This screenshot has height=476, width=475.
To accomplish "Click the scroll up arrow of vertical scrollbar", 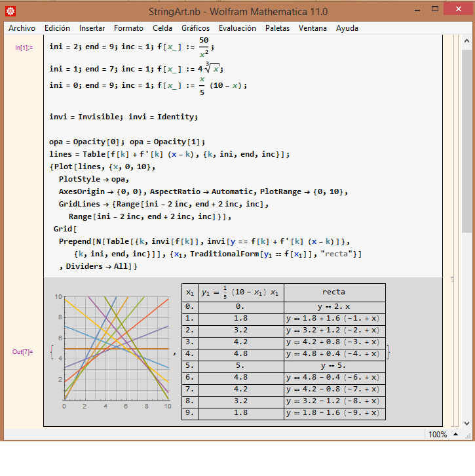I will 466,41.
